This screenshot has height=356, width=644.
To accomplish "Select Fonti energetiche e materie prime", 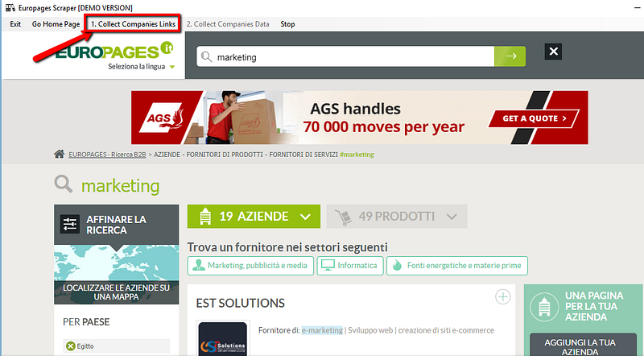I will [457, 266].
